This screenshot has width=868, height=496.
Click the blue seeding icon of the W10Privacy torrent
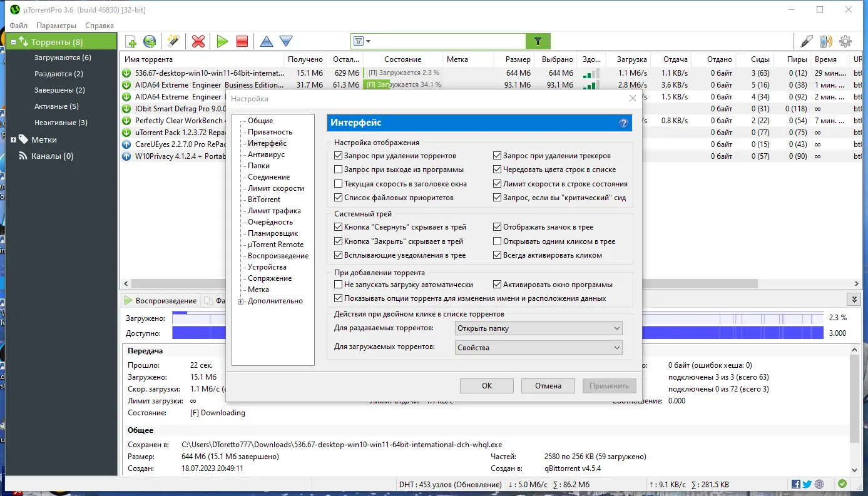pyautogui.click(x=127, y=156)
